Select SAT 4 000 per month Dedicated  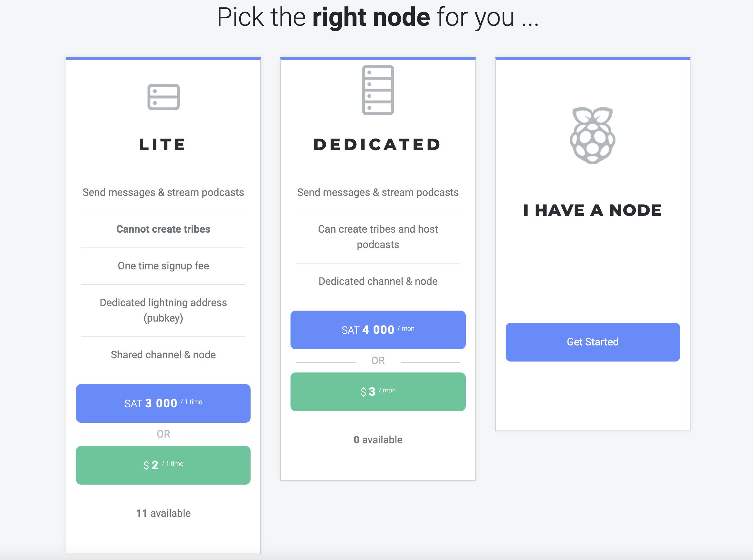[378, 330]
